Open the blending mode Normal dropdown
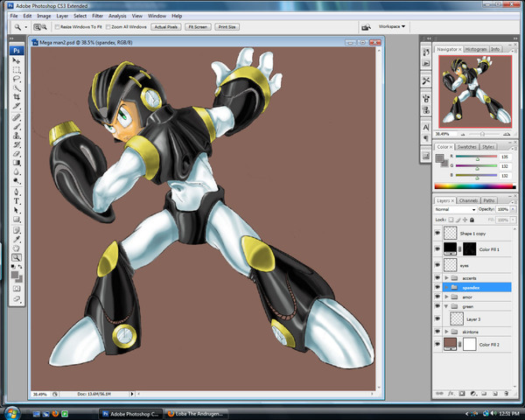The width and height of the screenshot is (525, 420). [x=455, y=209]
